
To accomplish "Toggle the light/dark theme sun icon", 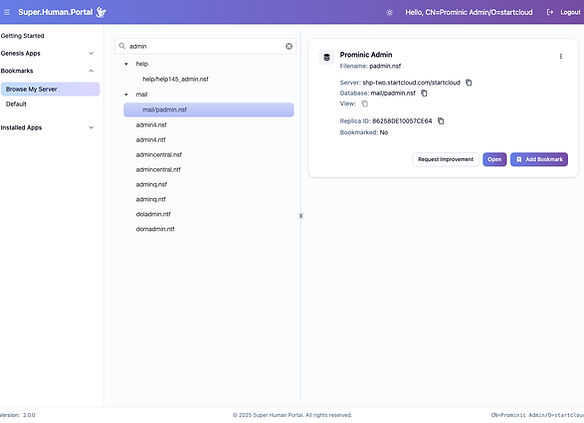I will click(390, 12).
